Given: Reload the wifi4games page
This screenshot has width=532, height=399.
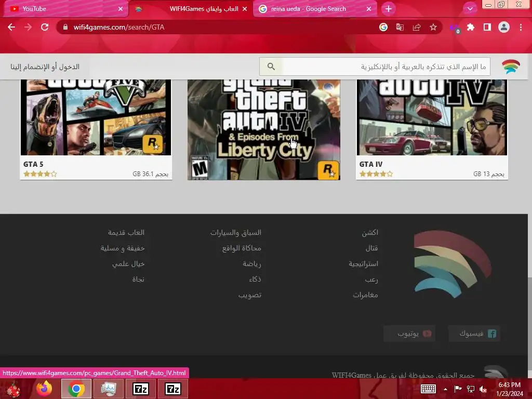Looking at the screenshot, I should pyautogui.click(x=45, y=27).
